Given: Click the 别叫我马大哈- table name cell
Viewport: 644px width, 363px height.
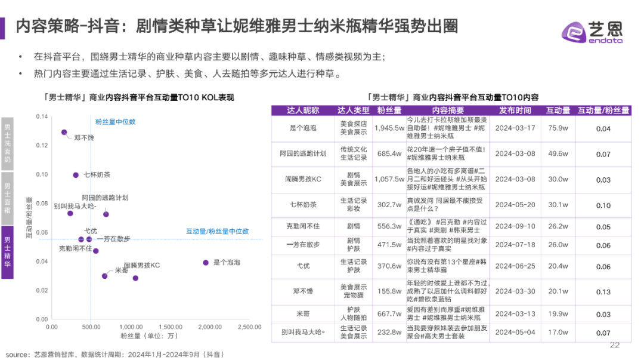Looking at the screenshot, I should [303, 332].
